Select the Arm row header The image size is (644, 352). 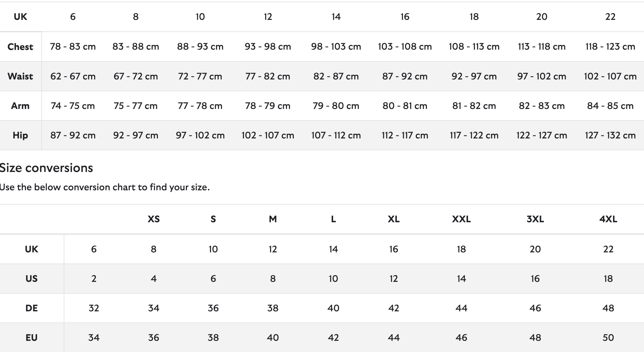click(x=20, y=106)
